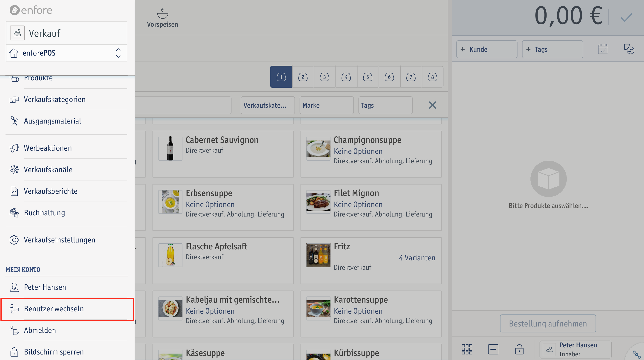This screenshot has width=644, height=360.
Task: Clear filters with the X icon
Action: pyautogui.click(x=433, y=105)
